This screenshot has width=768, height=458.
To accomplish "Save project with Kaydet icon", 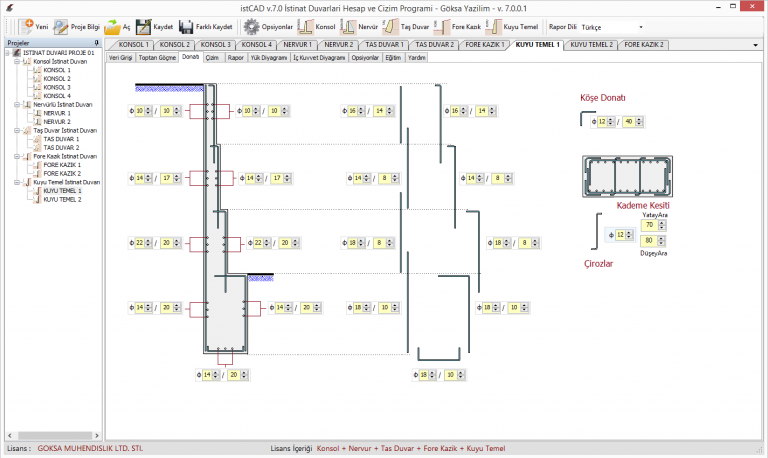I will (143, 27).
